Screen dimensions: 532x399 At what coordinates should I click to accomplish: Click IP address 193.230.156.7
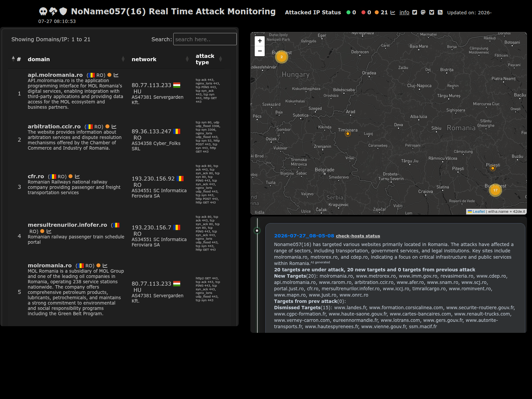click(151, 227)
